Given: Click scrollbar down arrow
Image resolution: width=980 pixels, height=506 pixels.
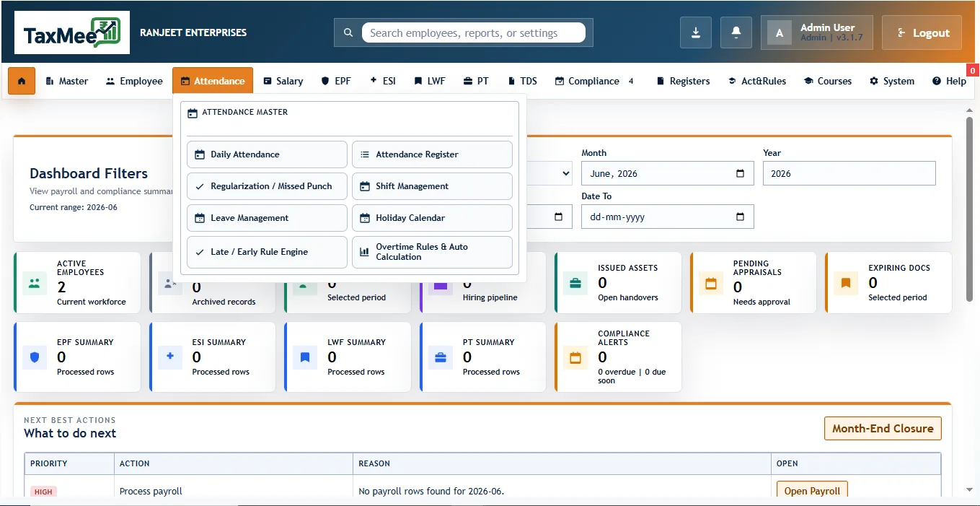Looking at the screenshot, I should (x=970, y=490).
